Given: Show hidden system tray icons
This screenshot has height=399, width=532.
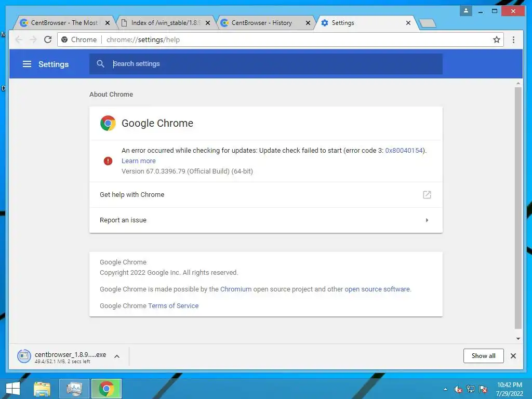Looking at the screenshot, I should coord(445,389).
